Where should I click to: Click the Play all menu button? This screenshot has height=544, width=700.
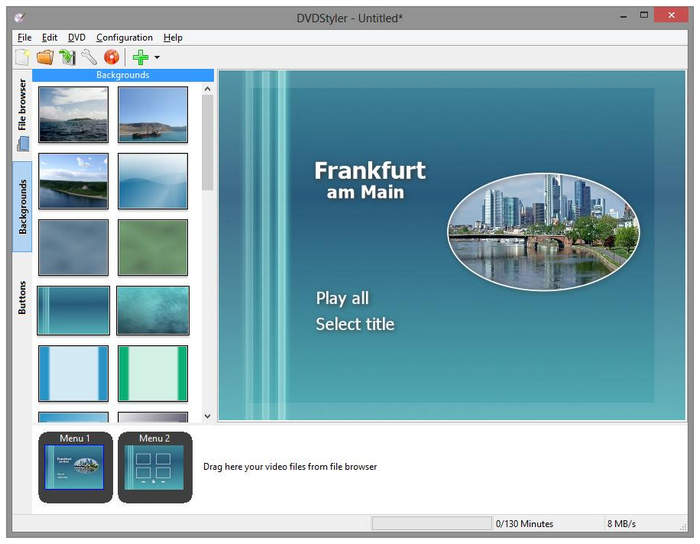342,298
